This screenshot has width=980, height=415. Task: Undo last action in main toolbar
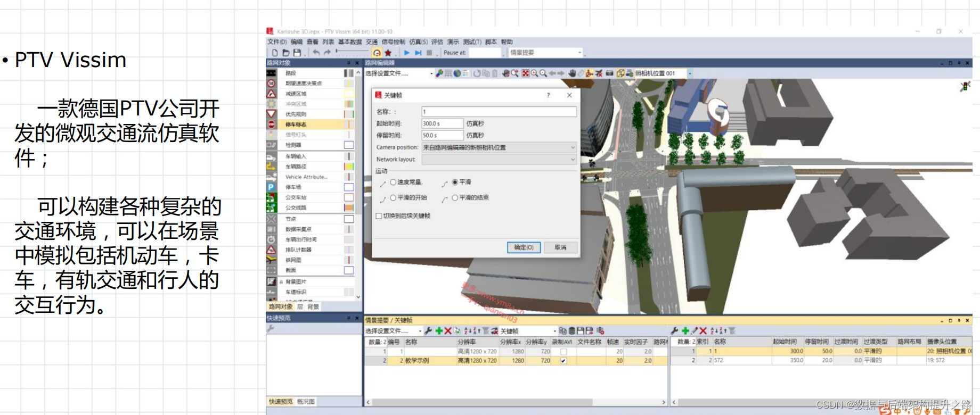point(316,53)
